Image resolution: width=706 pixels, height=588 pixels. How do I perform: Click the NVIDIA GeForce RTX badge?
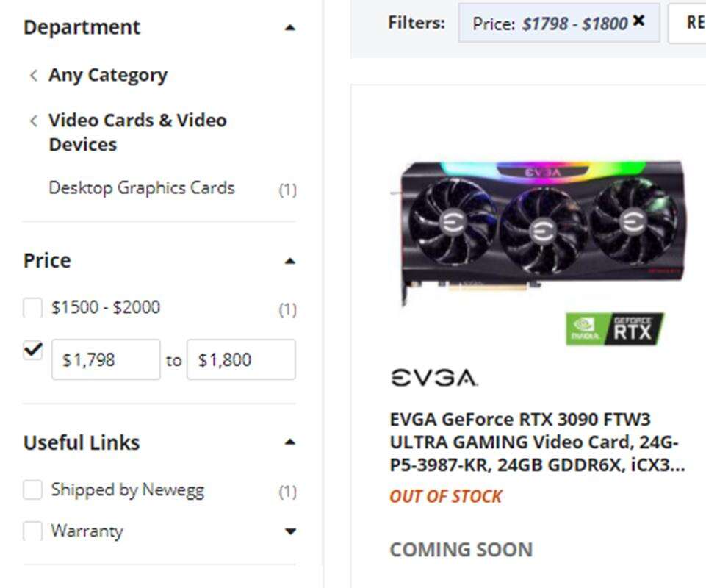coord(615,329)
